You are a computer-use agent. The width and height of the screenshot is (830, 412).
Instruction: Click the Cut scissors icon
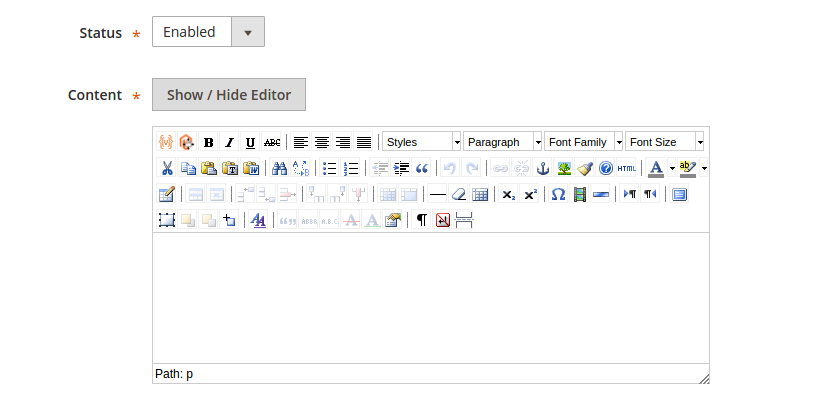pyautogui.click(x=166, y=168)
